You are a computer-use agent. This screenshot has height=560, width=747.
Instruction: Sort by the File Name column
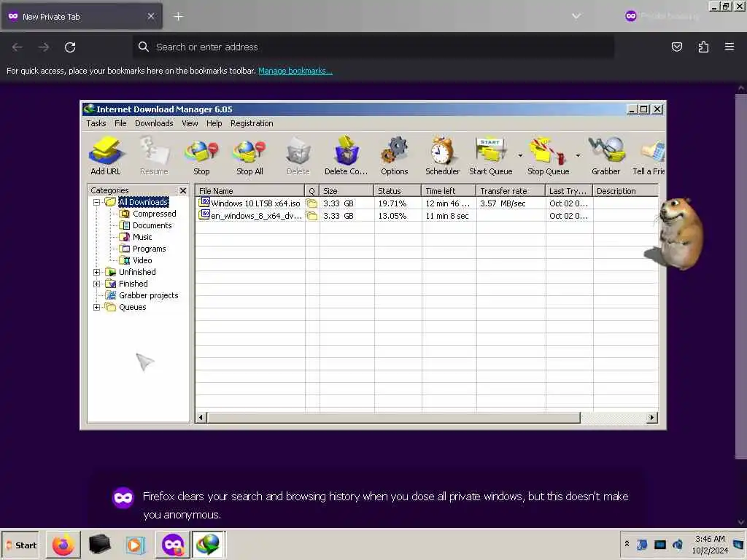tap(250, 191)
